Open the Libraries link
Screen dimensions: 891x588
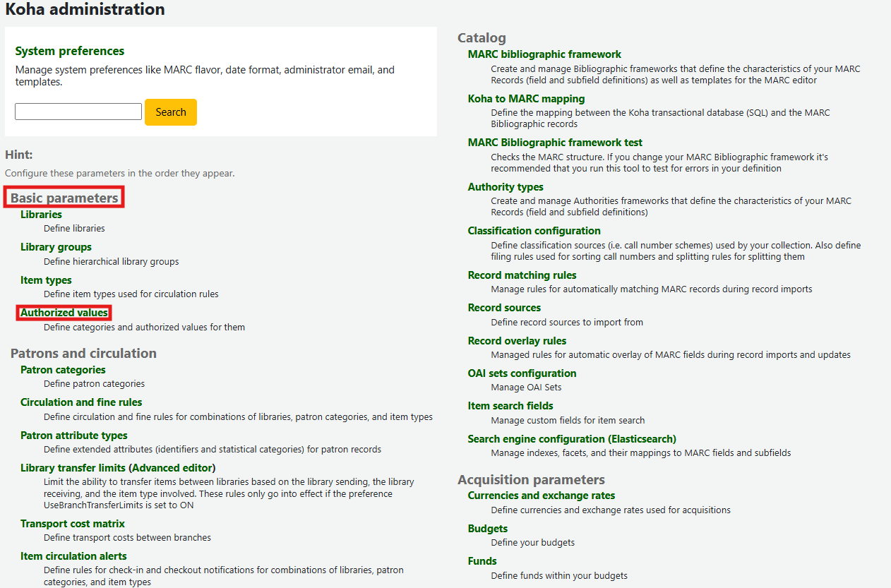pos(41,215)
